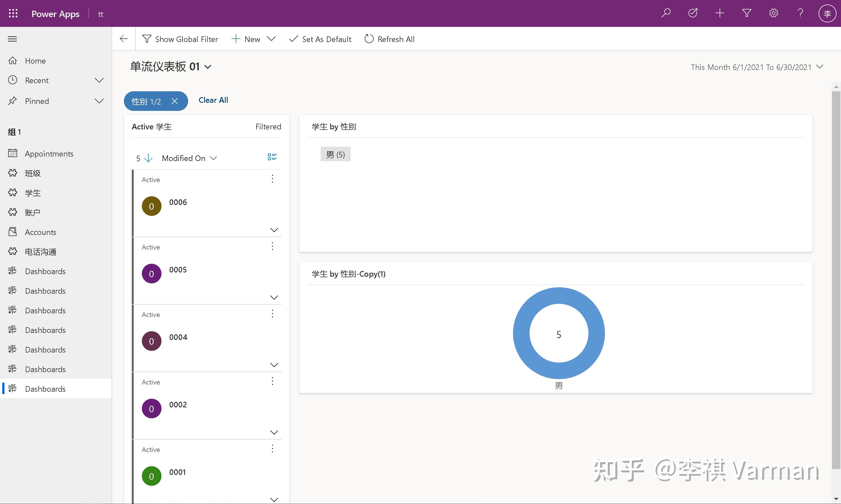Remove the 性别 1/2 filter chip
The image size is (841, 504).
pos(175,101)
